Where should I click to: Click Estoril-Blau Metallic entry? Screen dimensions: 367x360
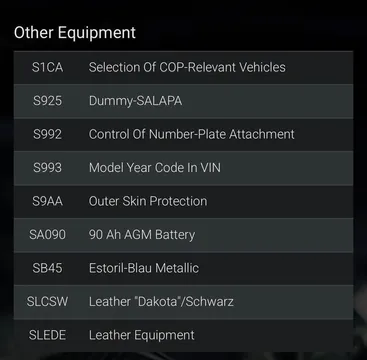point(144,268)
